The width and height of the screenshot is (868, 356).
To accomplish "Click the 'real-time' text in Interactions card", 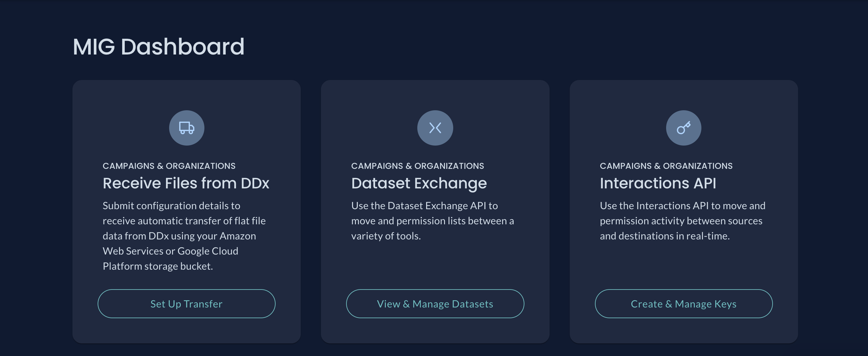I will 707,236.
